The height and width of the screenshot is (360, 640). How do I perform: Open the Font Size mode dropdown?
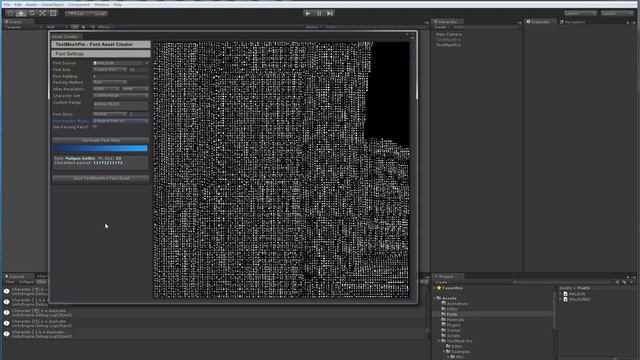(x=109, y=69)
